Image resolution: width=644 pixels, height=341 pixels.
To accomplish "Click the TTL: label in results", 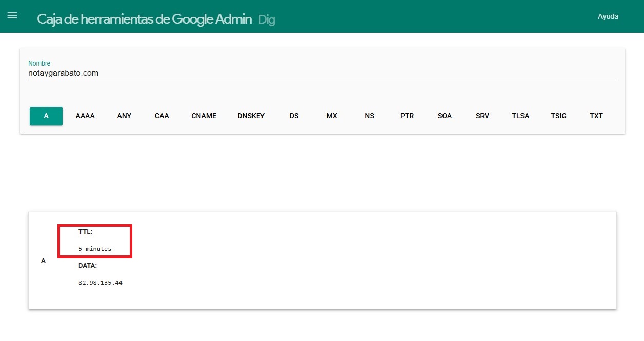I will pos(85,232).
